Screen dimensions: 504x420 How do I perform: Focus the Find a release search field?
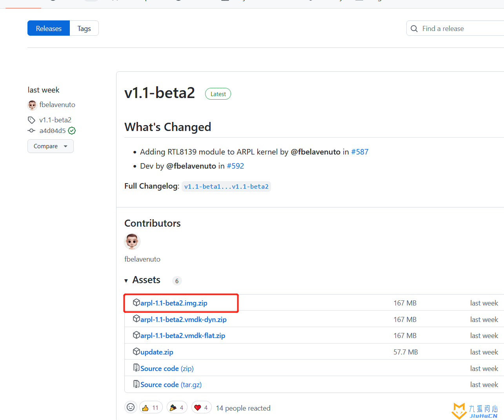(455, 28)
